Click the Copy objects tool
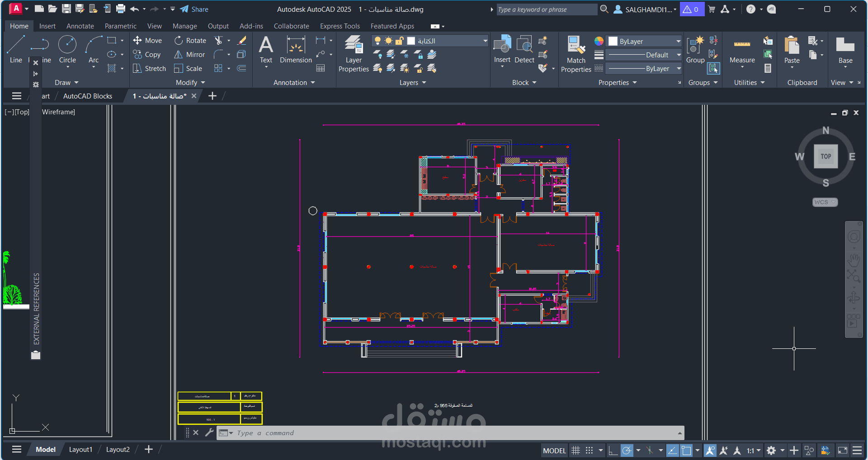This screenshot has height=460, width=868. (147, 55)
